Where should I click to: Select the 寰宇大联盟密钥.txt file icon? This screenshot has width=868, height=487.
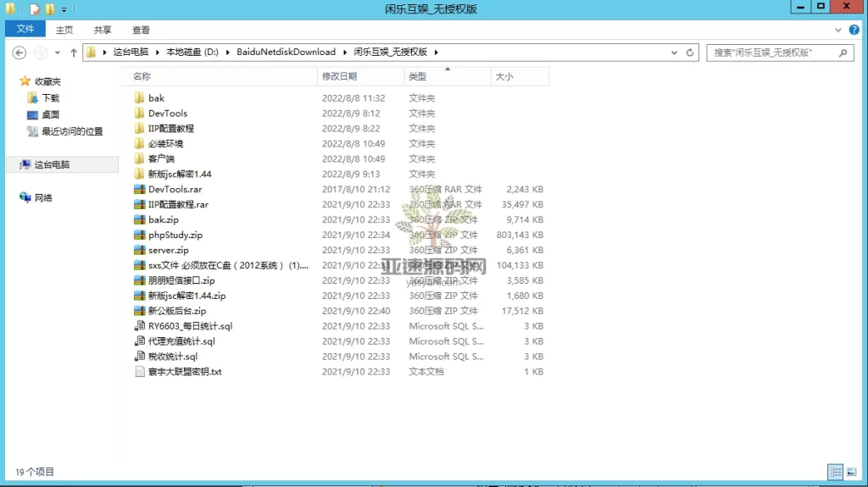click(140, 372)
